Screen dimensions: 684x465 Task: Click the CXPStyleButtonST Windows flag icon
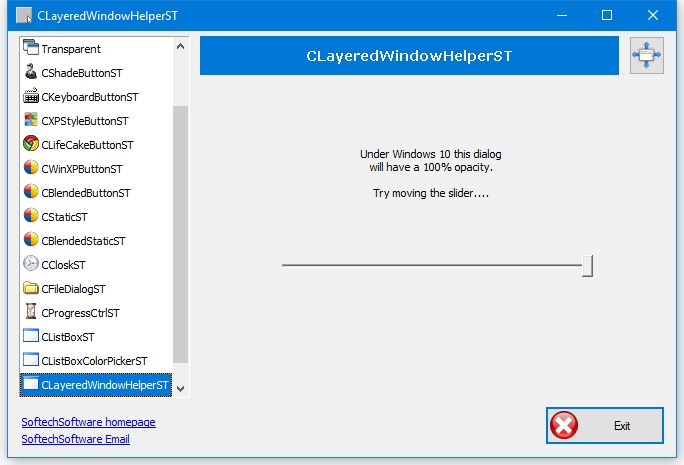(31, 120)
